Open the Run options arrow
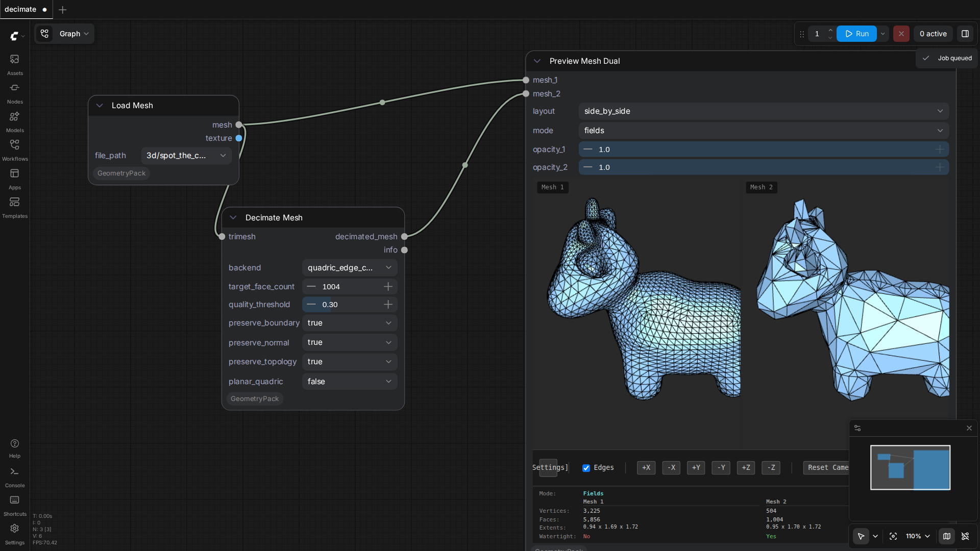 point(883,34)
